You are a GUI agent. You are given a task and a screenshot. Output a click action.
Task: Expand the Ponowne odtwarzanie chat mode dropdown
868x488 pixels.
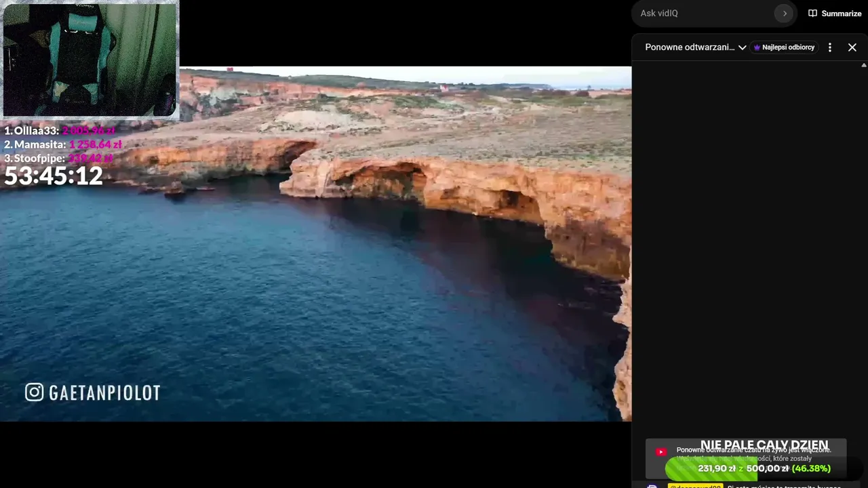[696, 47]
